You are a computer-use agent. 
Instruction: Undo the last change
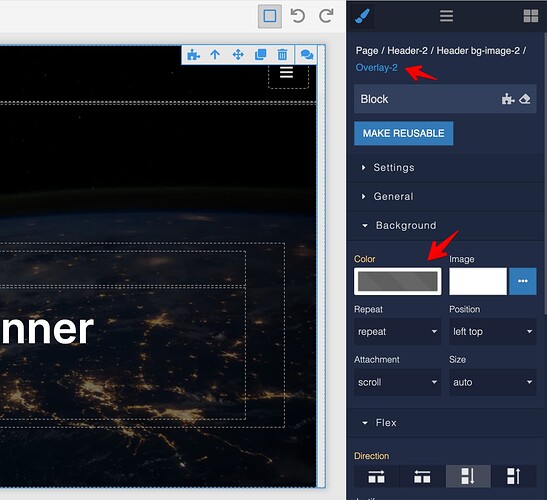pyautogui.click(x=298, y=16)
